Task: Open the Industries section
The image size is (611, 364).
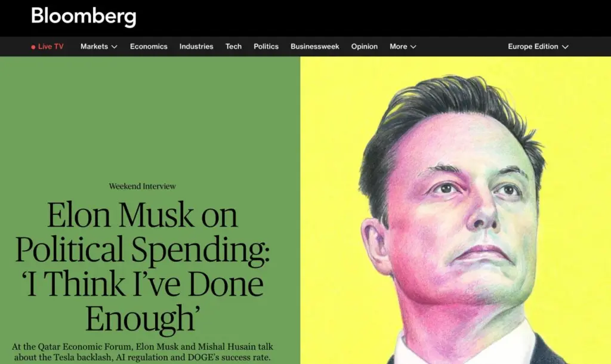Action: (x=196, y=47)
